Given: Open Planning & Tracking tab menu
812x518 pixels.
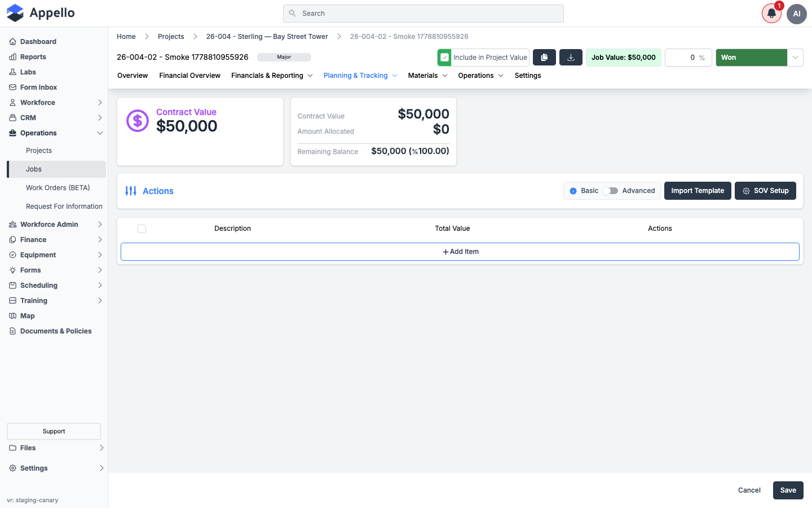Looking at the screenshot, I should [x=360, y=76].
